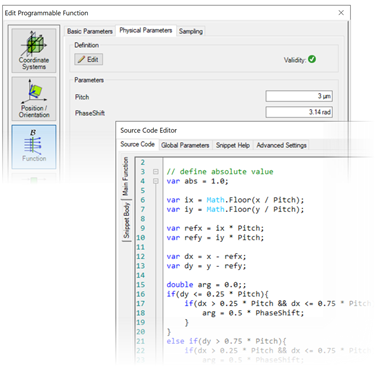Select the Position / Orientation icon
The height and width of the screenshot is (366, 375).
(x=34, y=98)
